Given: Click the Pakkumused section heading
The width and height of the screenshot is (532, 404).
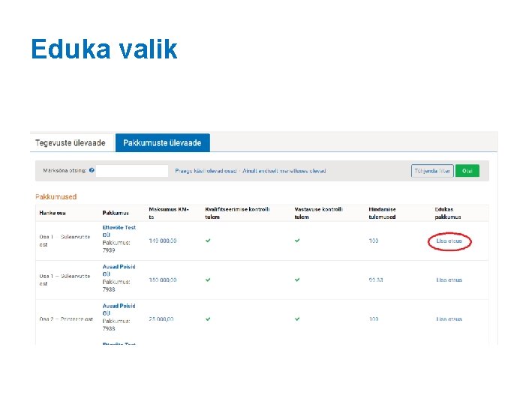Looking at the screenshot, I should (56, 197).
